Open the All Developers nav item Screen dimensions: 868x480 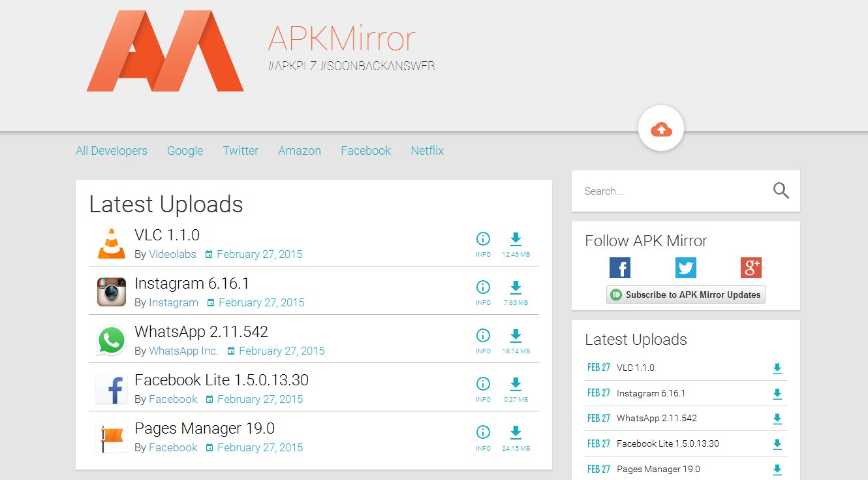pyautogui.click(x=112, y=151)
